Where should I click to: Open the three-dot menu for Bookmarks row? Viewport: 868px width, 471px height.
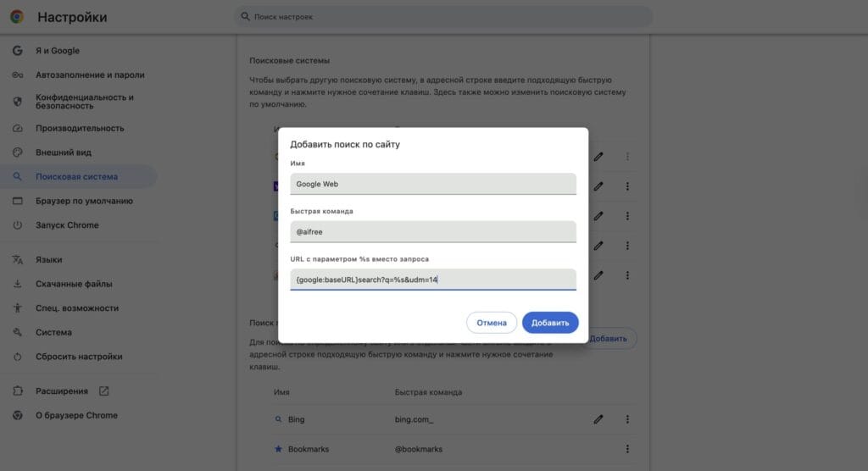coord(627,449)
